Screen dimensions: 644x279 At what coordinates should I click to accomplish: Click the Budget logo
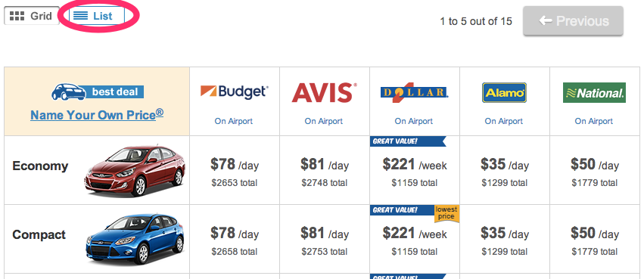[x=235, y=91]
